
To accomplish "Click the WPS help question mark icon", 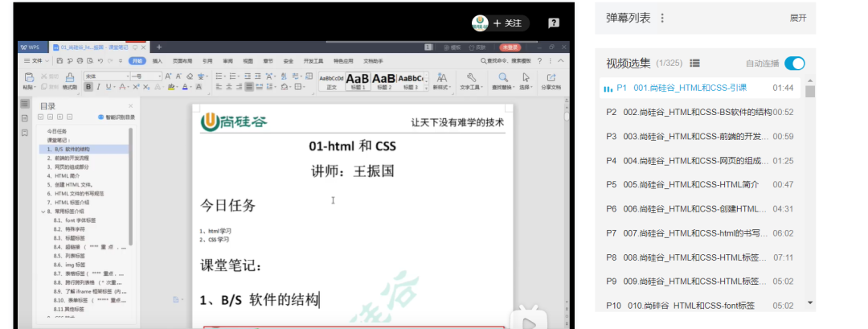I will pyautogui.click(x=540, y=61).
